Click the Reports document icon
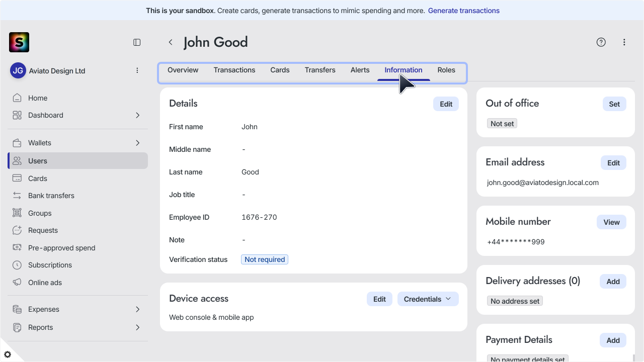 (x=17, y=327)
